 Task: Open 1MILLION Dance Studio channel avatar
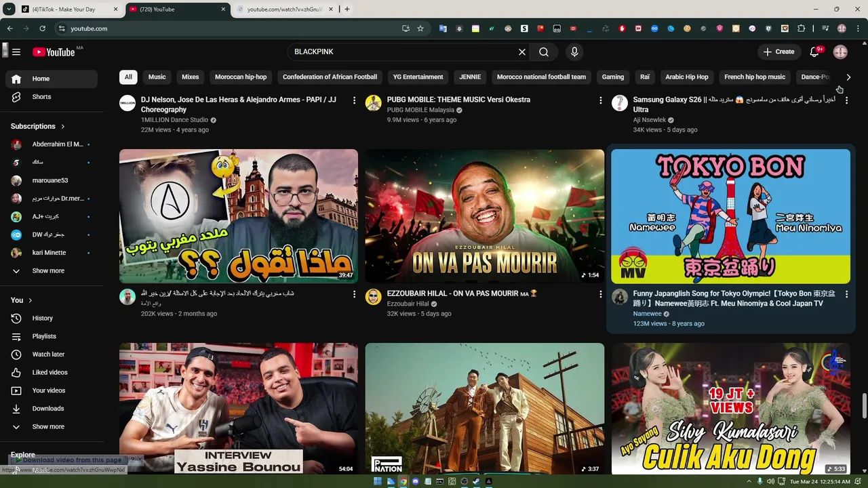(x=127, y=103)
